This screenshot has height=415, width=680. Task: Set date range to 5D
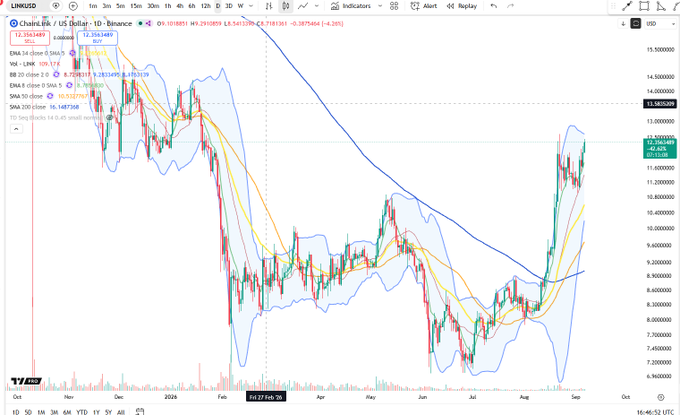pyautogui.click(x=28, y=412)
